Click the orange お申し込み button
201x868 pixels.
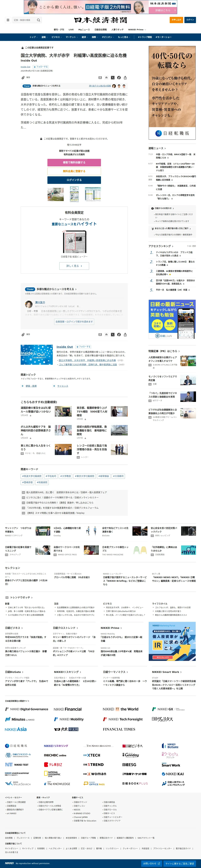176,20
